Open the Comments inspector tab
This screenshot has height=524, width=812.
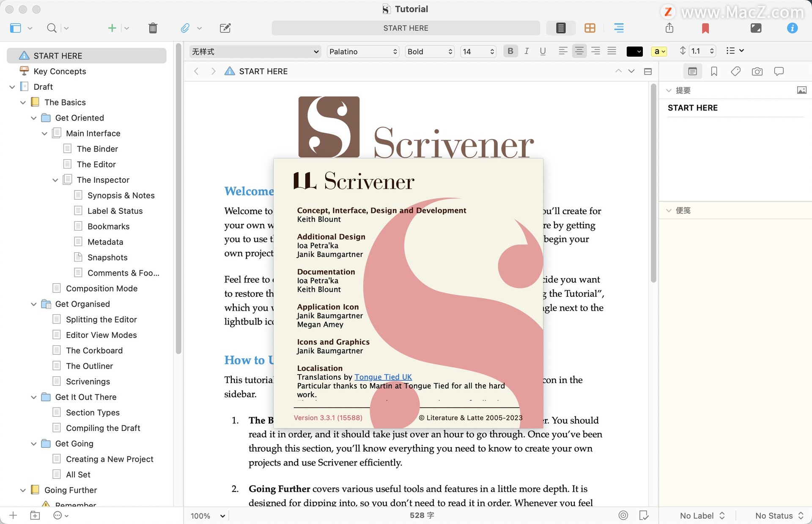779,72
